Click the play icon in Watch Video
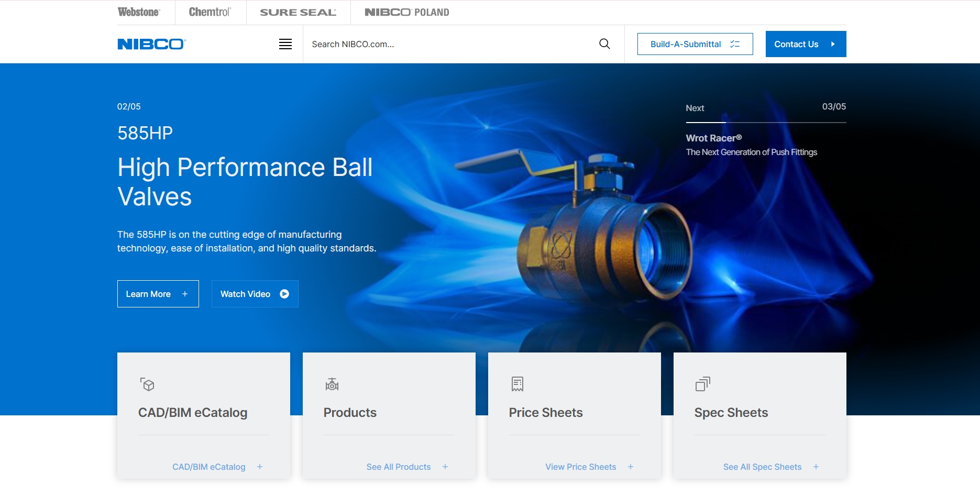Image resolution: width=980 pixels, height=496 pixels. 284,294
